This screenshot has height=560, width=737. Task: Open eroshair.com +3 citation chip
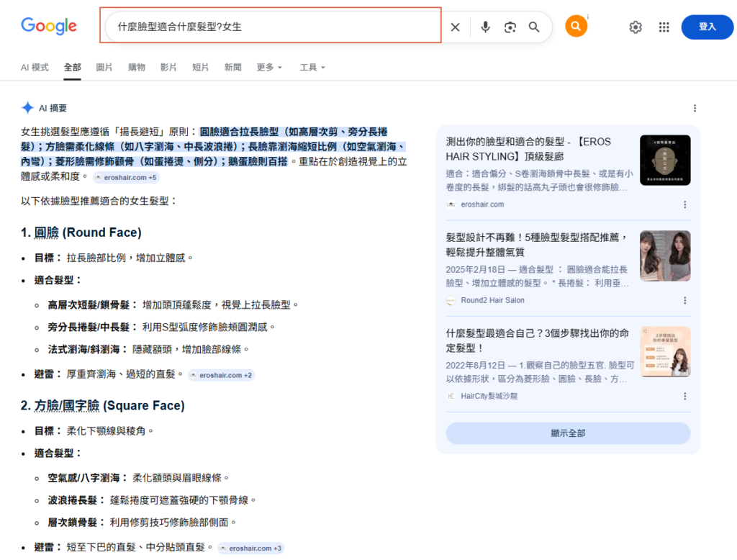(x=251, y=548)
